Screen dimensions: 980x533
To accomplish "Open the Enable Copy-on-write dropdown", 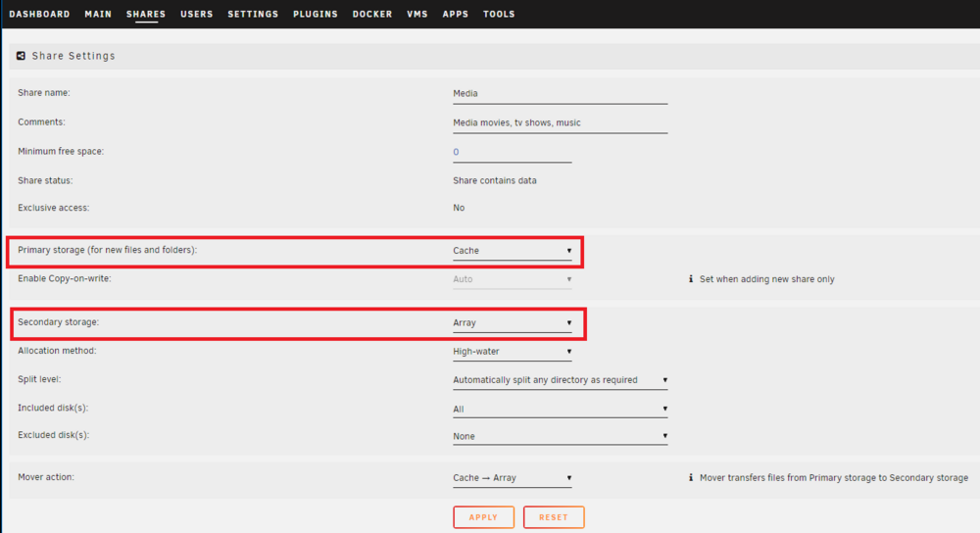I will [513, 279].
